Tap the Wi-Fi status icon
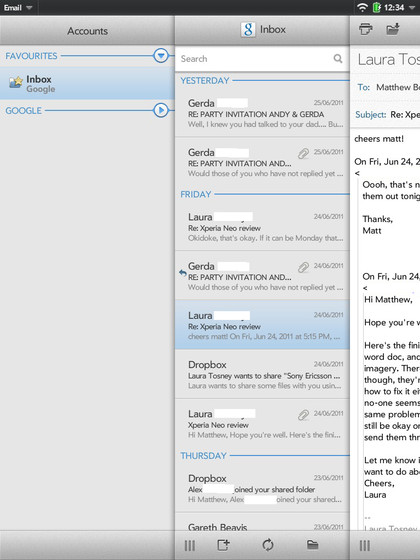 point(363,7)
